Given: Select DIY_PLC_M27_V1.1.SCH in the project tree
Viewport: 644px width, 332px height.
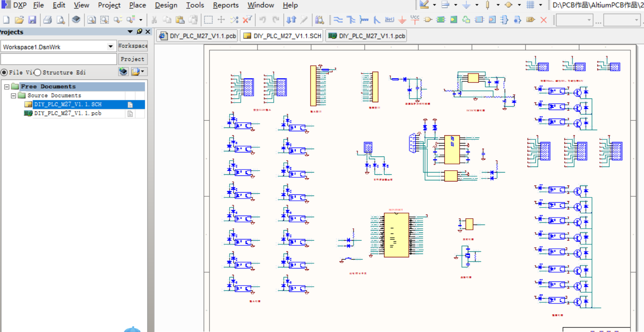Looking at the screenshot, I should coord(68,104).
